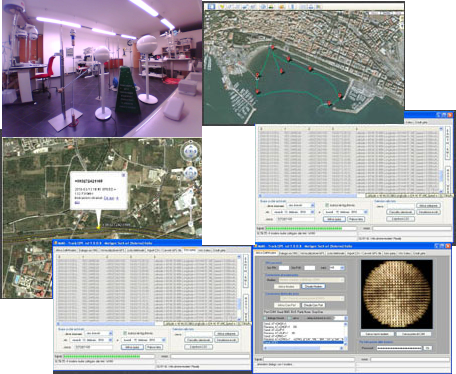Click the print icon in map toolbar
Viewport: 456px width, 374px height.
pos(311,7)
